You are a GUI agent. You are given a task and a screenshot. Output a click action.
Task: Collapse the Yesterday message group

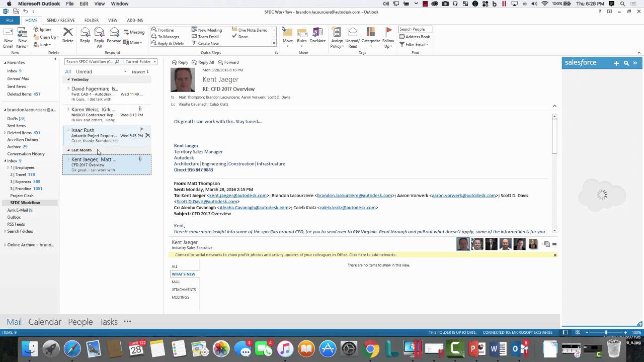coord(69,79)
